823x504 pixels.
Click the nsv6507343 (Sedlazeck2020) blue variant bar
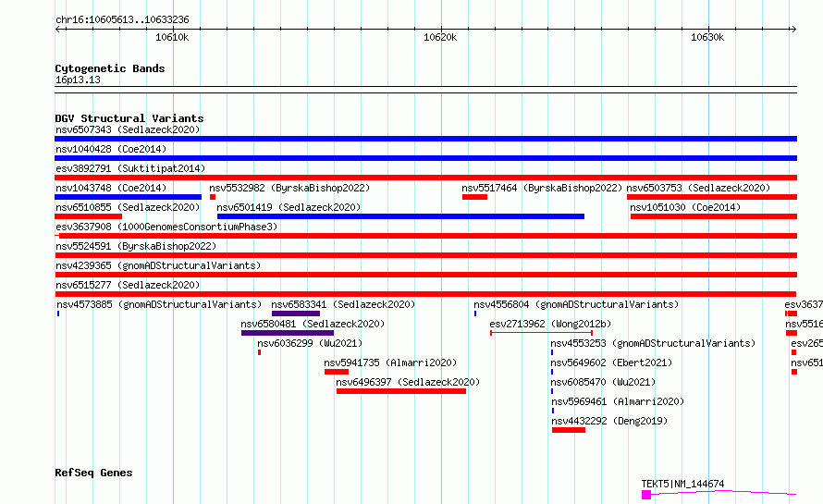pyautogui.click(x=425, y=139)
